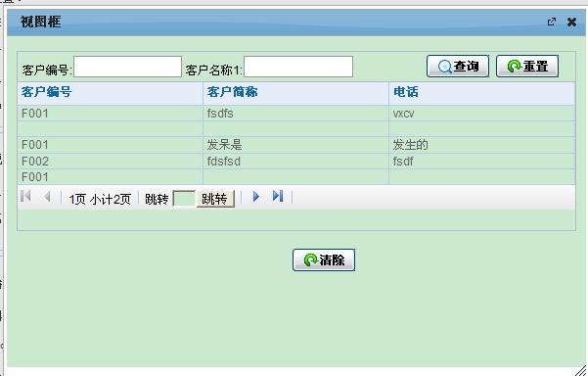Screen dimensions: 588x376
Task: Select the cell fdsfsd
Action: (295, 162)
